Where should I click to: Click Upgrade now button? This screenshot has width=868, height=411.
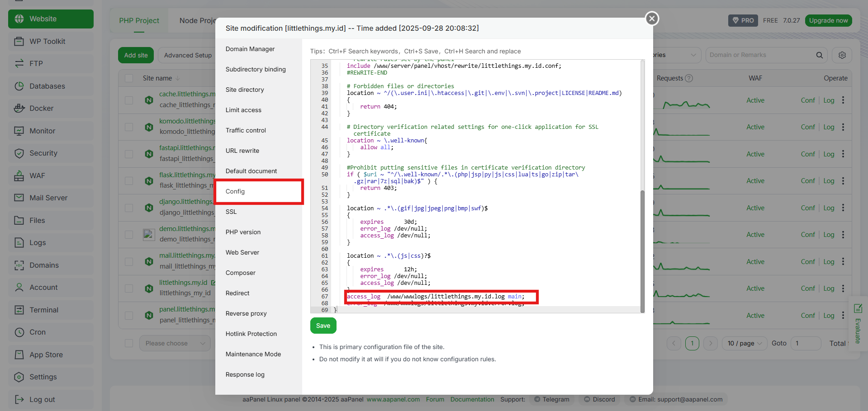coord(828,20)
